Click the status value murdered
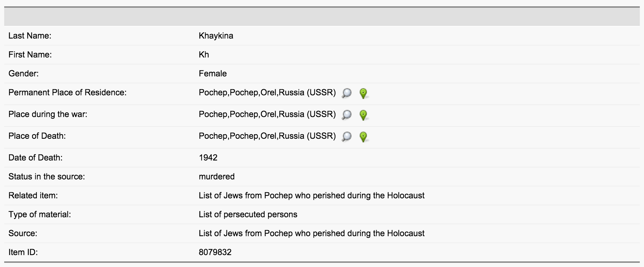This screenshot has height=267, width=644. pos(217,177)
